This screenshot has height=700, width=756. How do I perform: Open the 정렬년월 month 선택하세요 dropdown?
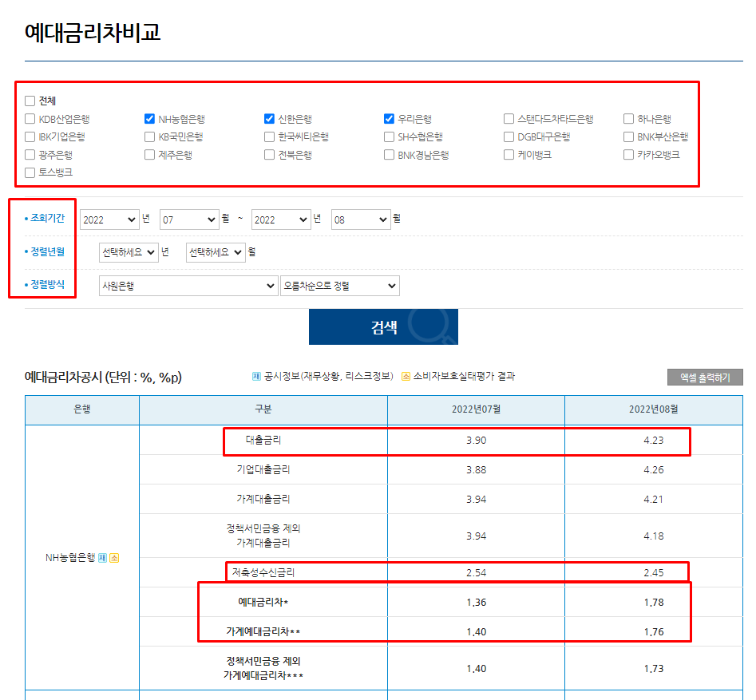tap(216, 252)
